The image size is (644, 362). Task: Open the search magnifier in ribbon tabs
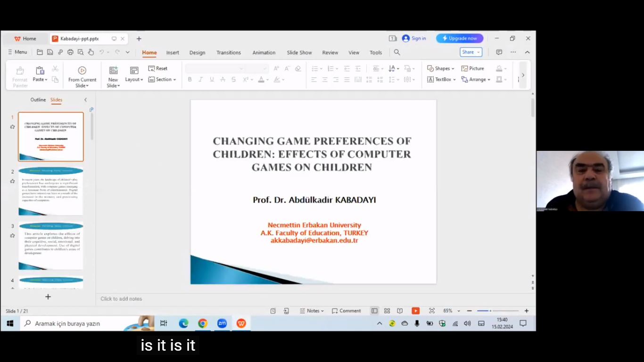397,52
